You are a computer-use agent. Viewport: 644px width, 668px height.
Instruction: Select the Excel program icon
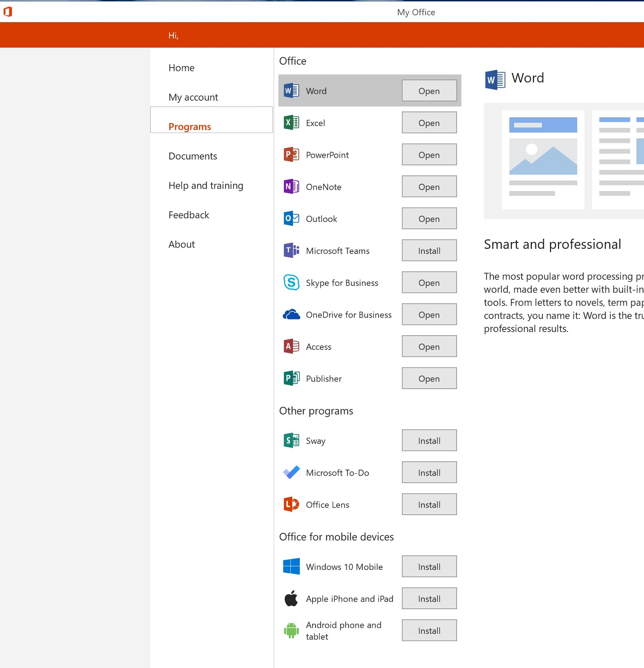[291, 123]
